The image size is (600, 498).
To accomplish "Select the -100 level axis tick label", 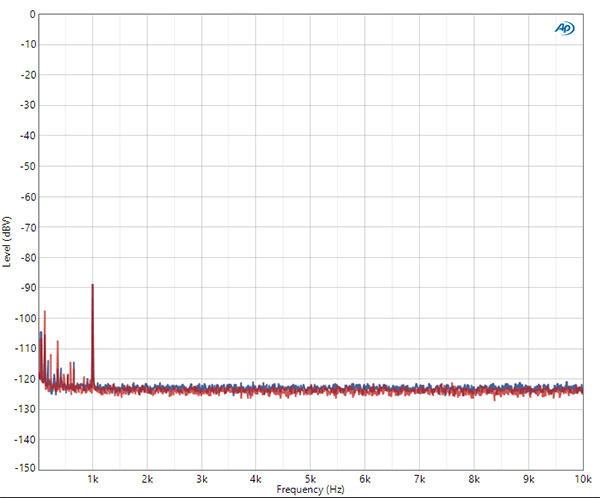I will click(25, 317).
